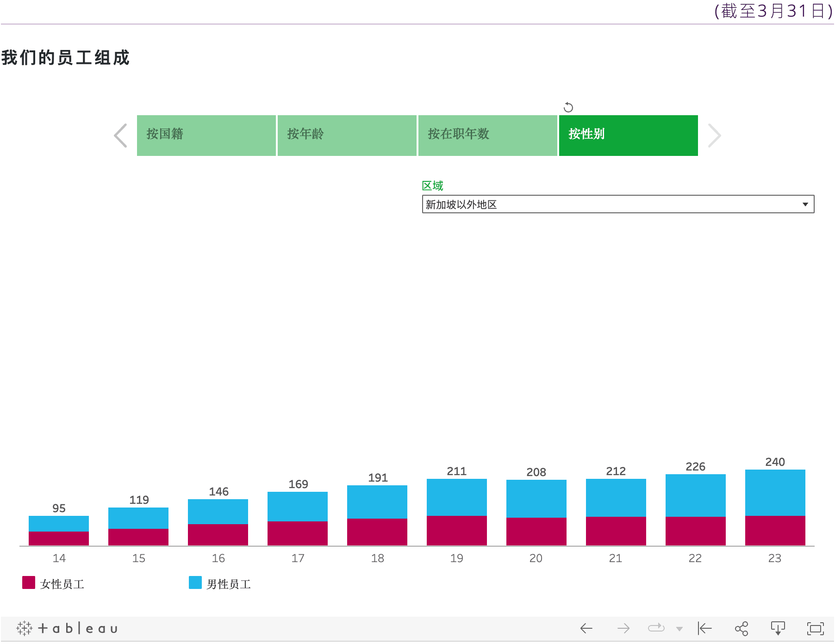Click the 区域 filter label
Screen dimensions: 835x644
[433, 186]
